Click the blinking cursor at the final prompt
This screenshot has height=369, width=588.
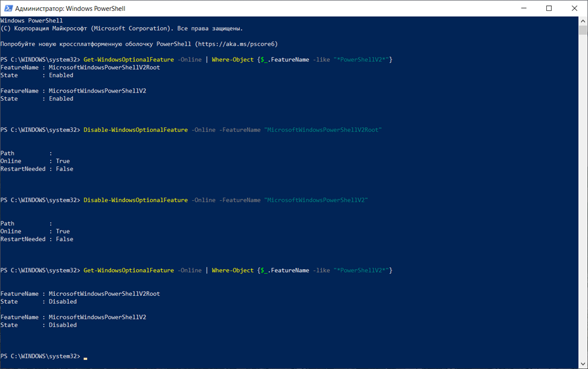click(85, 357)
